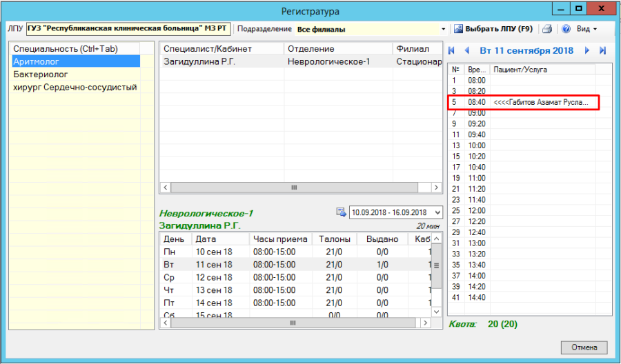Go to next day arrow
Image resolution: width=621 pixels, height=364 pixels.
tap(587, 50)
